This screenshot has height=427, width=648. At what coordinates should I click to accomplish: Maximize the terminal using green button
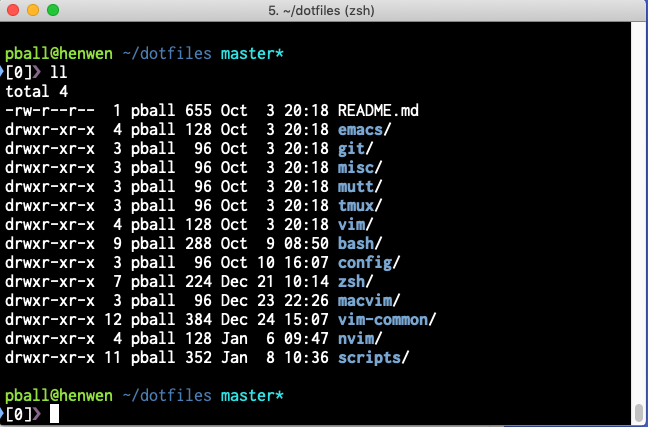[x=52, y=11]
